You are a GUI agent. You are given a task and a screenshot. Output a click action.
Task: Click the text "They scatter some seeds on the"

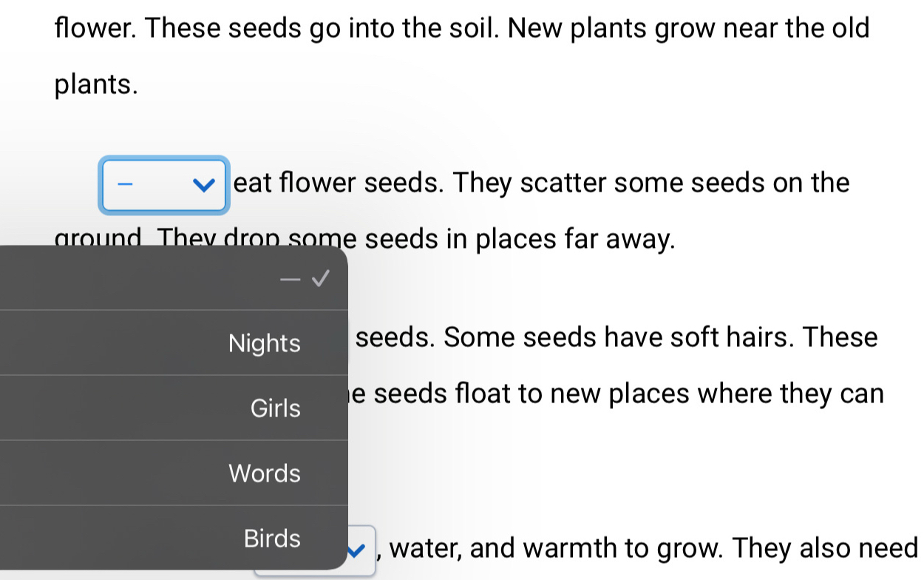[652, 183]
